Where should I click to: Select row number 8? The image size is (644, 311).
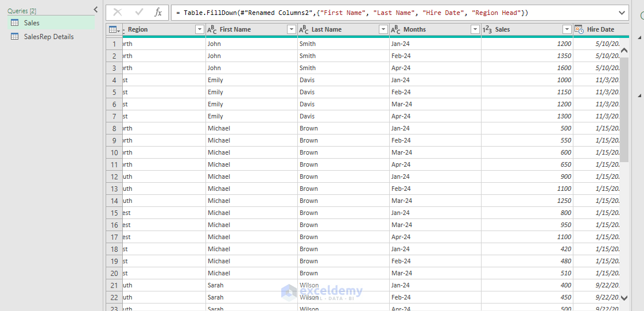coord(114,128)
